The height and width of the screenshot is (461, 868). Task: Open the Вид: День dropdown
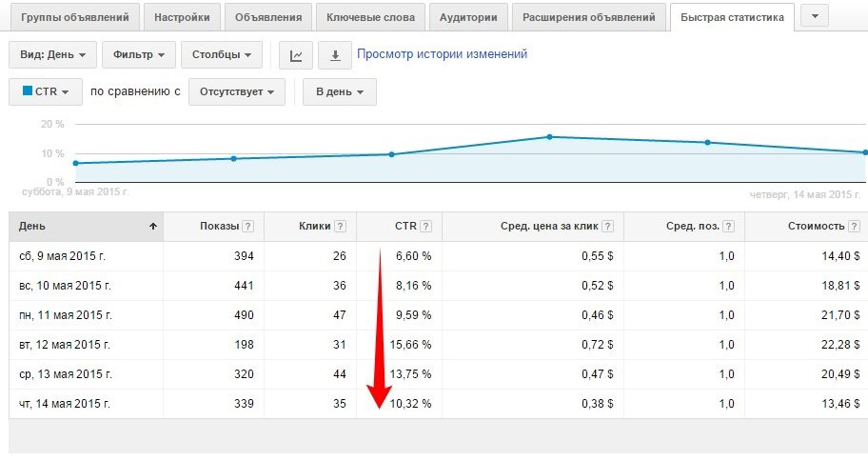click(52, 55)
